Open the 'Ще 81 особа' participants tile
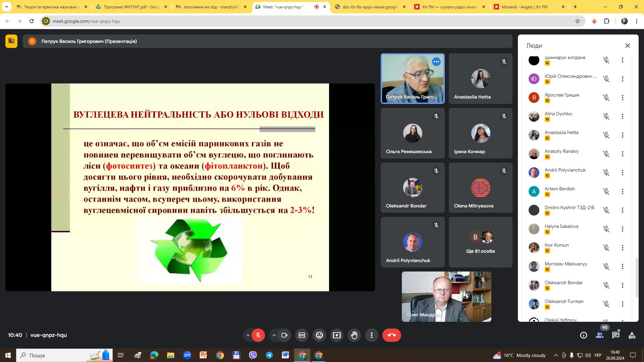 (x=480, y=242)
